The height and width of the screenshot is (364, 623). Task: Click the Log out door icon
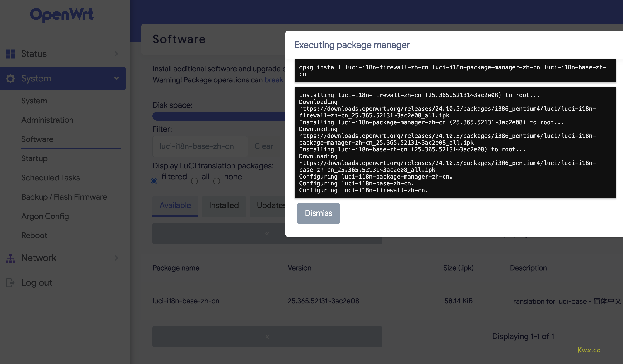coord(10,283)
